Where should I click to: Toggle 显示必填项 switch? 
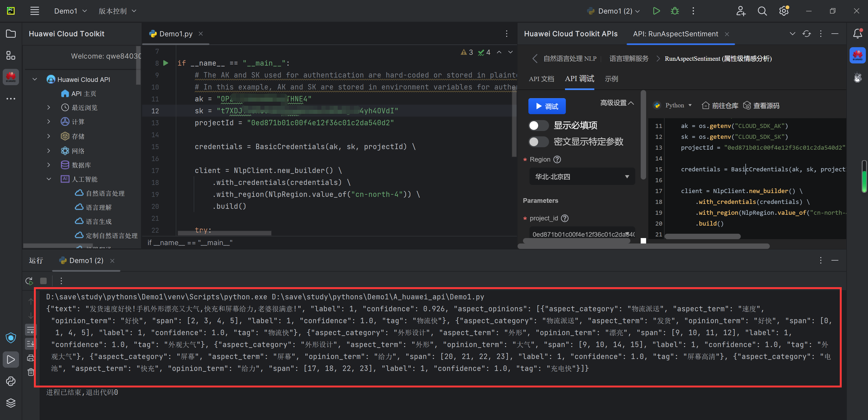coord(538,126)
